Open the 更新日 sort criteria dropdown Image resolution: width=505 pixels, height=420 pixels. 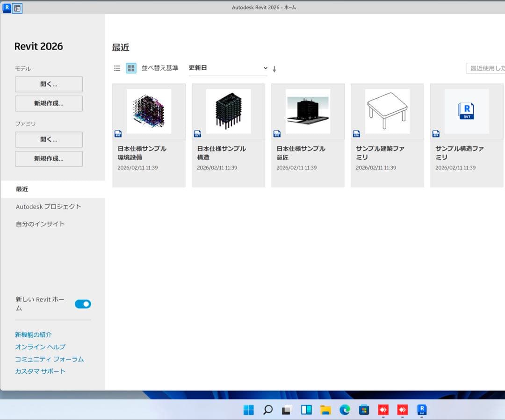click(x=228, y=68)
